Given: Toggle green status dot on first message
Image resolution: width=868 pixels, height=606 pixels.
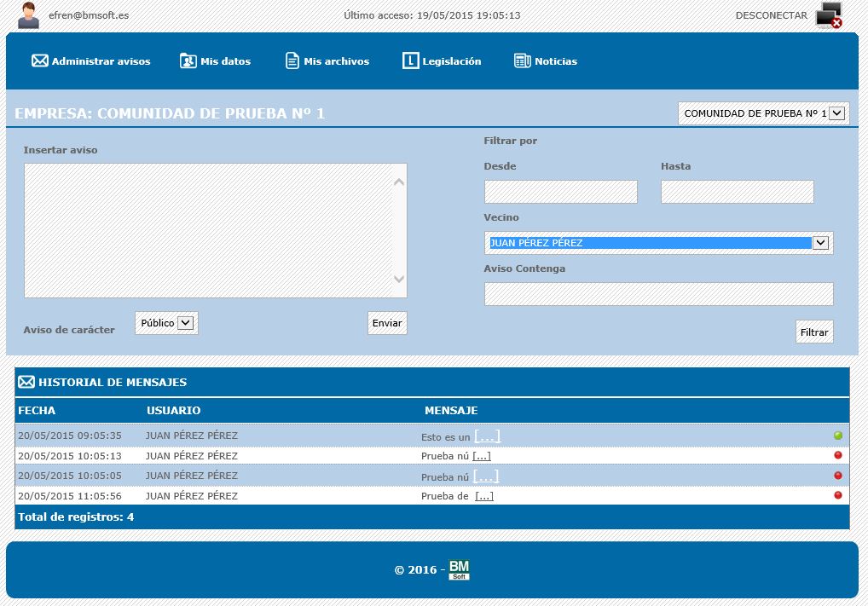Looking at the screenshot, I should pos(837,436).
